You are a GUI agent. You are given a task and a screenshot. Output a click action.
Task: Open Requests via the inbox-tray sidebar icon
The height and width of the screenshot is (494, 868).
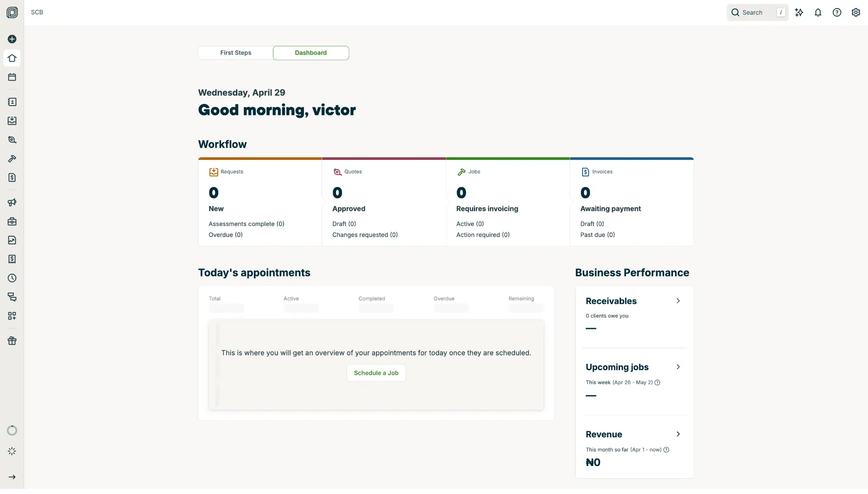(12, 121)
